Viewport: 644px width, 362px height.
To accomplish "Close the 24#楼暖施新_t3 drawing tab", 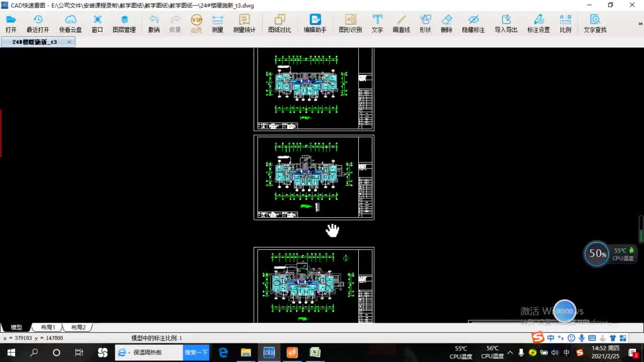I will coord(69,42).
